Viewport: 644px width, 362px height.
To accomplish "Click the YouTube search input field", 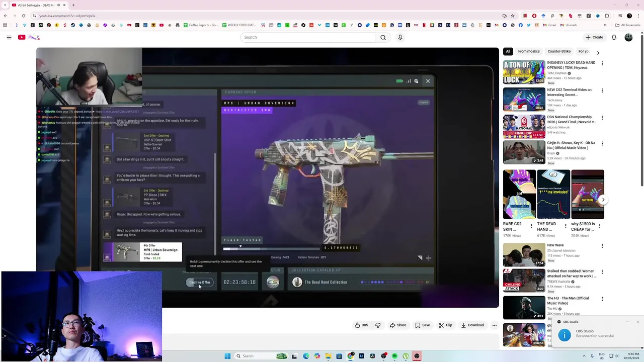I will [x=307, y=37].
